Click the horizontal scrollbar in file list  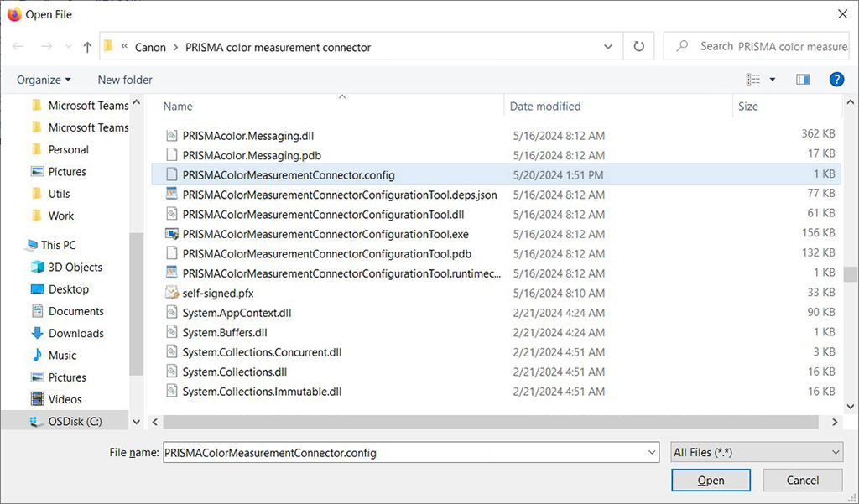[x=487, y=422]
